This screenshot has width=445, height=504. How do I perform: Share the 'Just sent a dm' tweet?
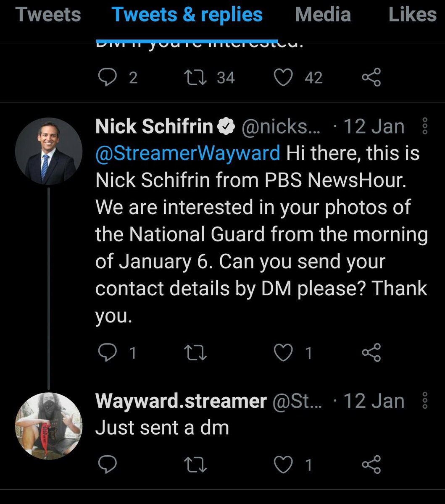[x=371, y=465]
